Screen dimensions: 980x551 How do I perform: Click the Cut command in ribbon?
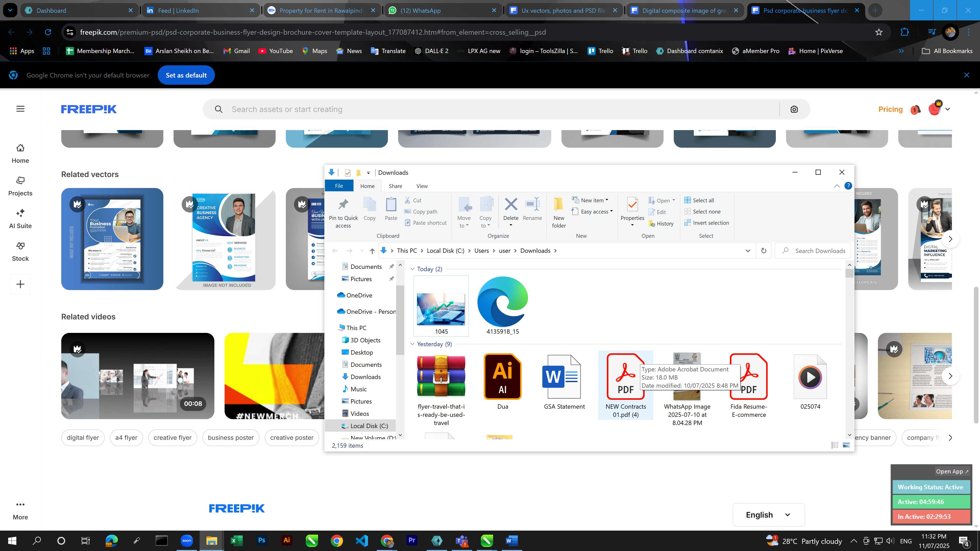(413, 201)
